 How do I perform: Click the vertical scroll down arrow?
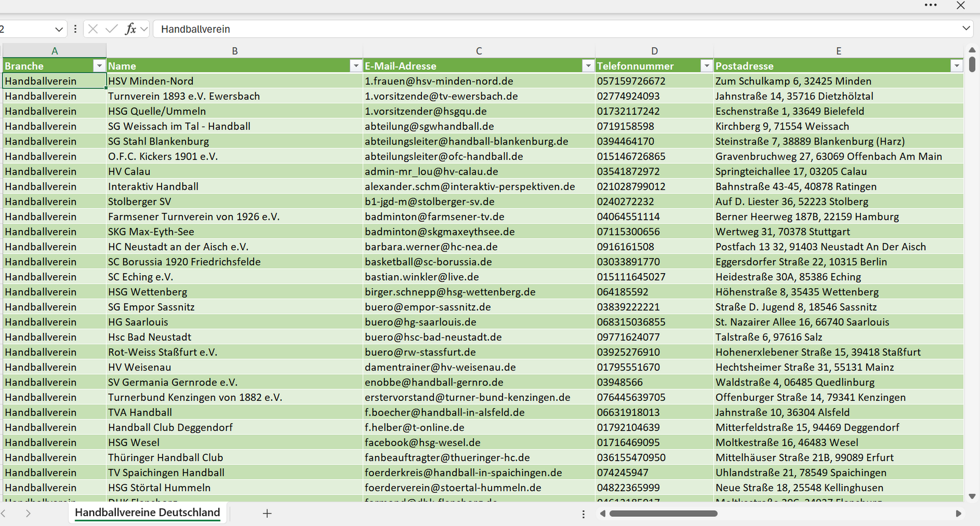972,496
